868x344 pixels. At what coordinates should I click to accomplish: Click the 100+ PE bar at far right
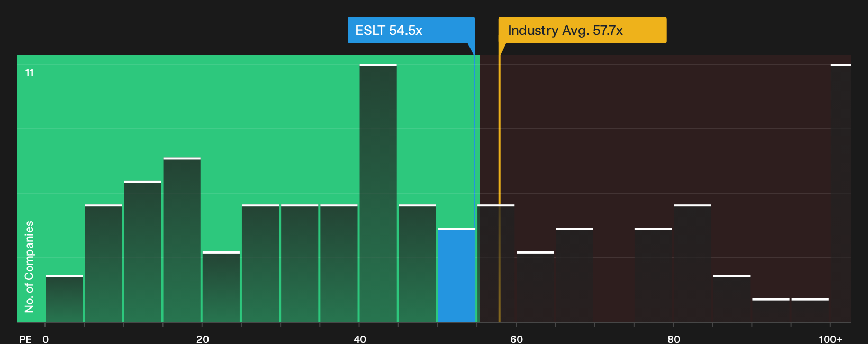(x=841, y=193)
